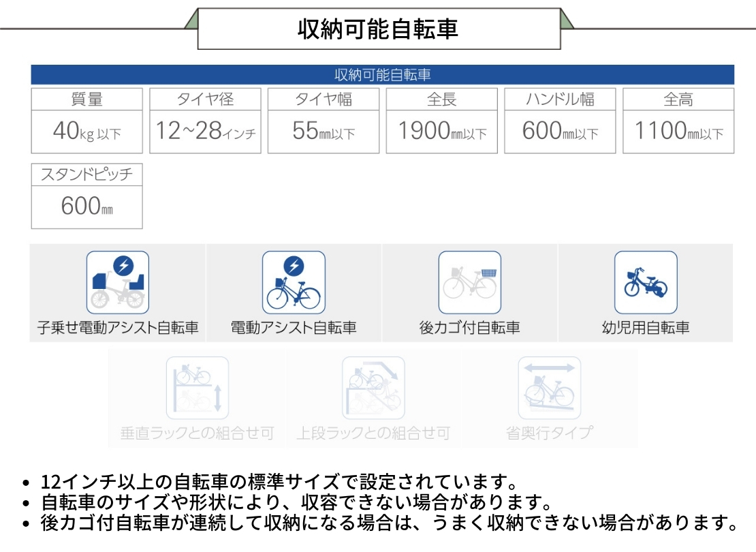
Task: Click the 後カゴ付自転車 basket bike icon
Action: 469,282
